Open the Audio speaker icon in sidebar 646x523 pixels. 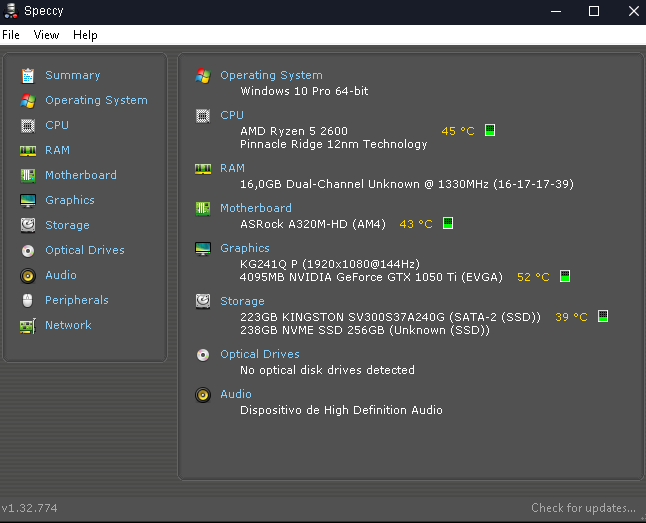pos(28,275)
